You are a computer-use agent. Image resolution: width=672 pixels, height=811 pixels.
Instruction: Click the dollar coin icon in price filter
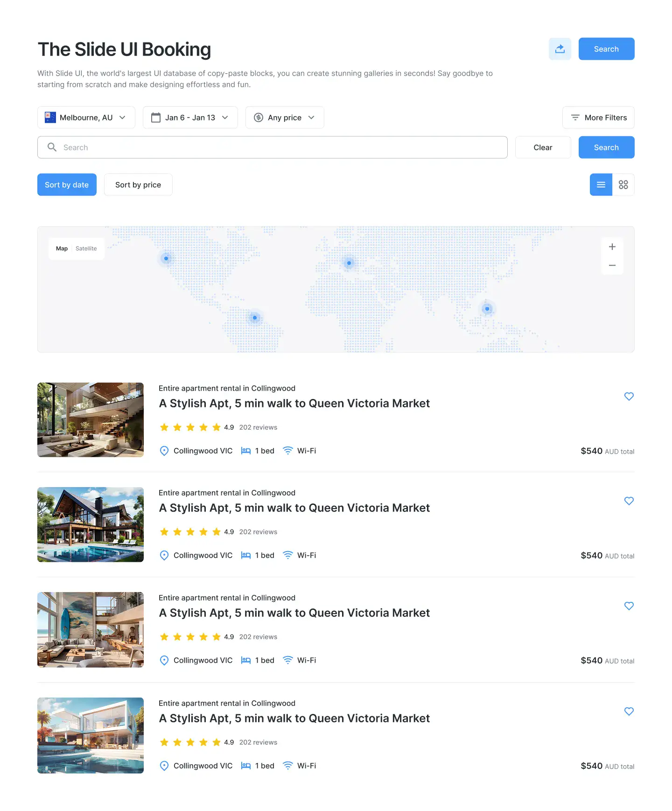tap(259, 118)
